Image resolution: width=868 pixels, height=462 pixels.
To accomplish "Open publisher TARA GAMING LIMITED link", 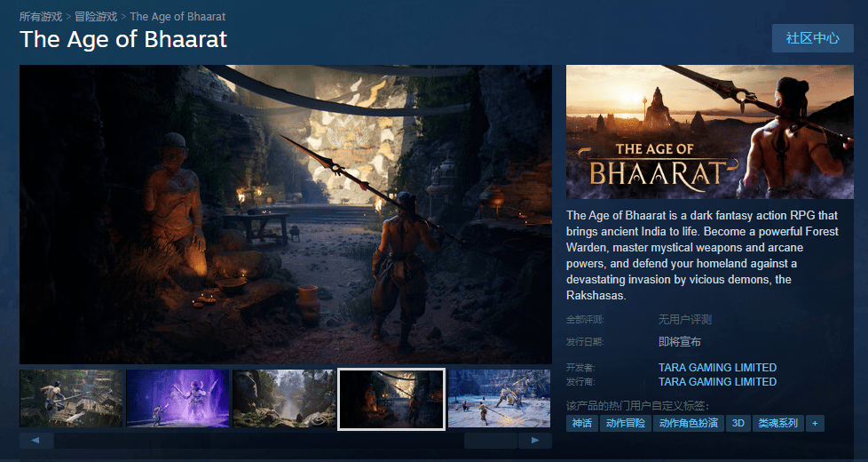I will (717, 382).
